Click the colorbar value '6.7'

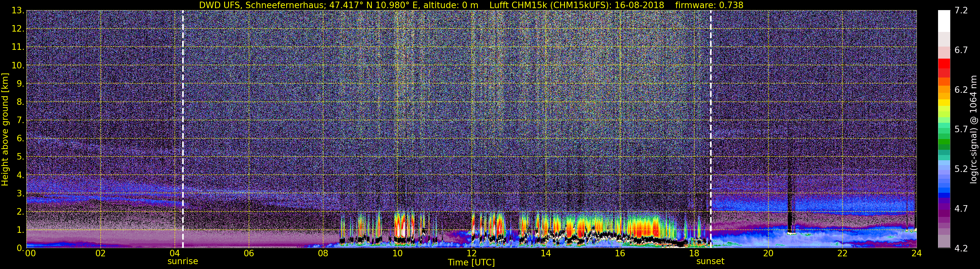[x=961, y=50]
